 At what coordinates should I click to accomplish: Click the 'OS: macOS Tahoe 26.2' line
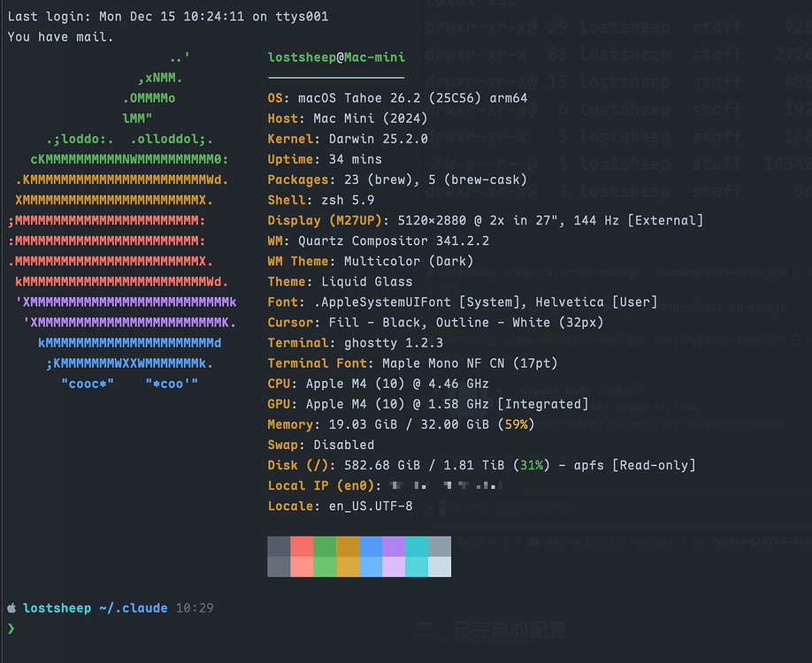397,98
